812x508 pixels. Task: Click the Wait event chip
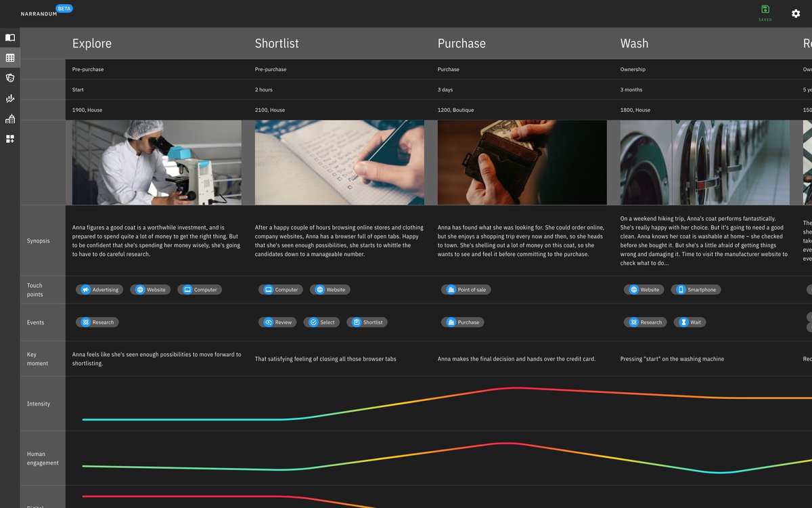pos(690,322)
